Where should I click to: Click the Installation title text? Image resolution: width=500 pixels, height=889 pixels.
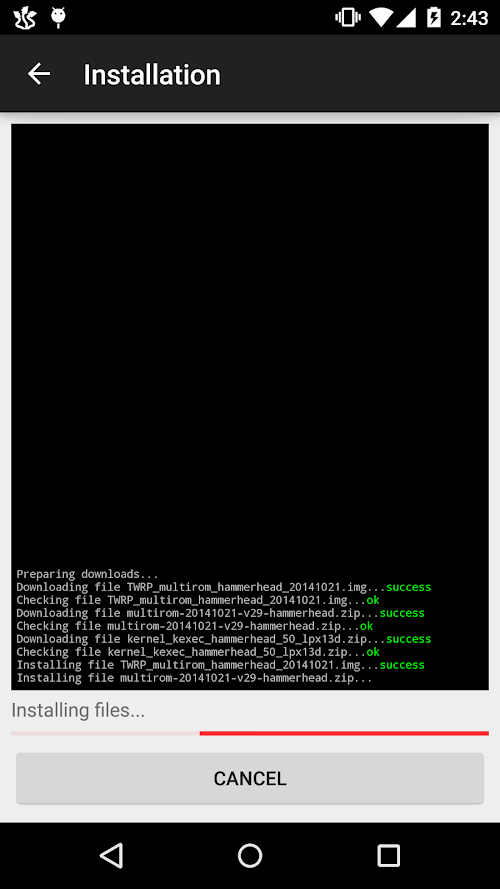[152, 75]
